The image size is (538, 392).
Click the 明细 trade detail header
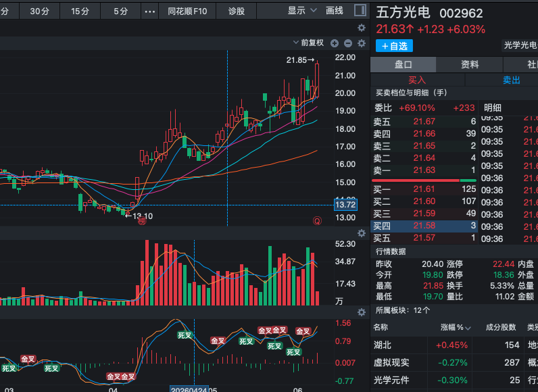click(492, 108)
